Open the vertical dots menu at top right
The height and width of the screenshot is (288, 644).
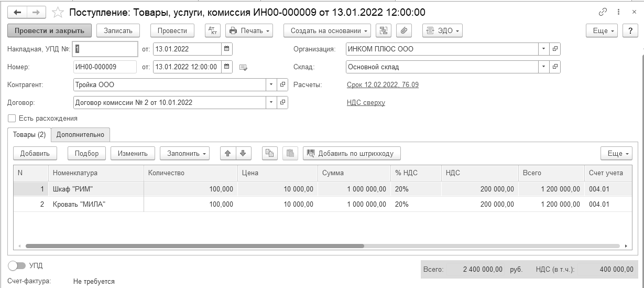point(618,12)
